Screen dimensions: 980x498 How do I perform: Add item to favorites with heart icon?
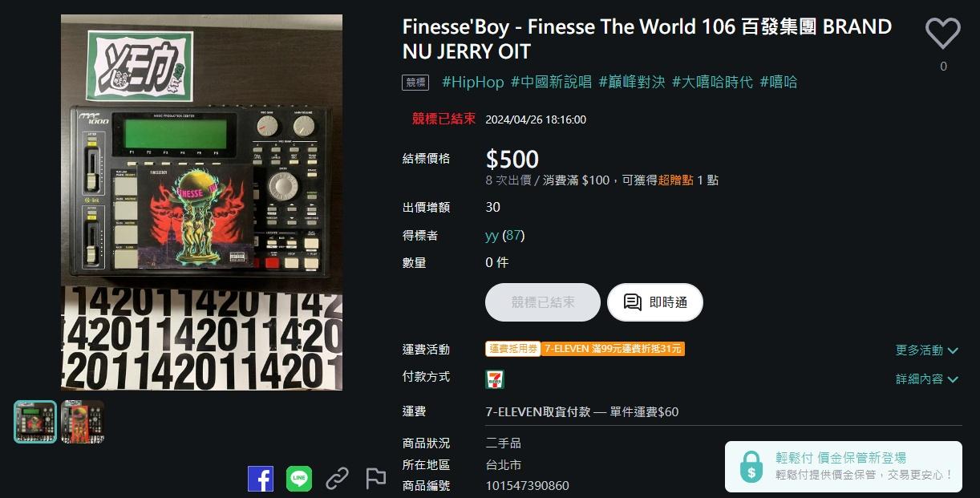943,34
